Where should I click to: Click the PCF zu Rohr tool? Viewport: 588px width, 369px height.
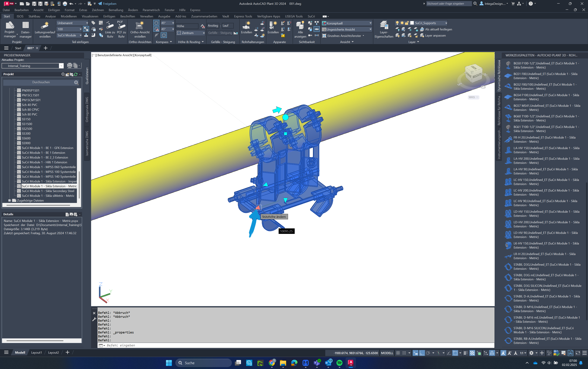point(121,29)
